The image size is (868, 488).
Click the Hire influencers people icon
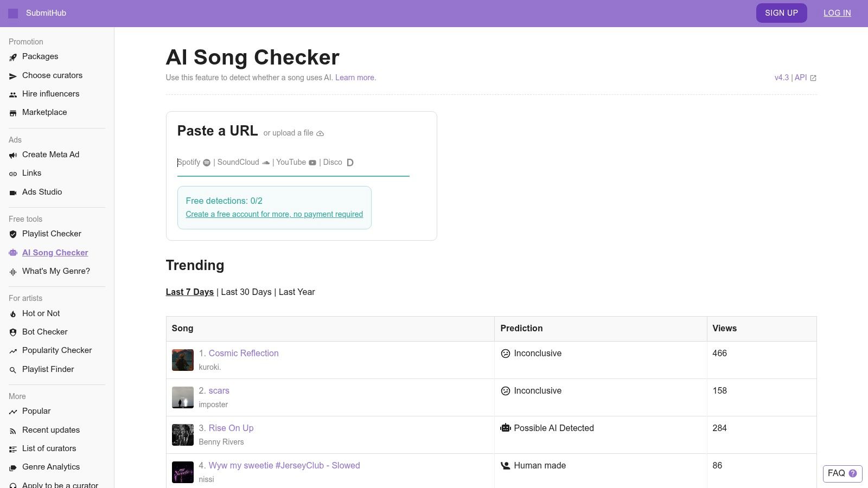(x=13, y=94)
